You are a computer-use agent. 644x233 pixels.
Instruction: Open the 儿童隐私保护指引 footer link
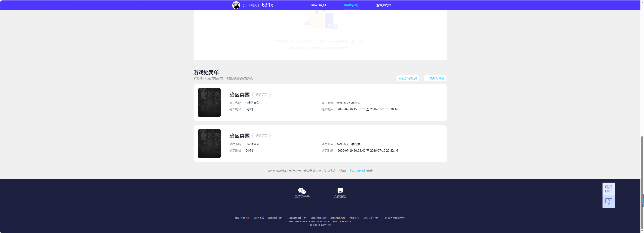[297, 218]
